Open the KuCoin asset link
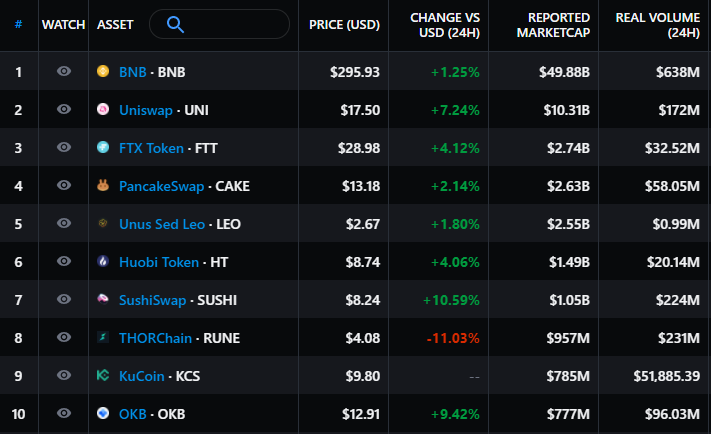Screen dimensions: 711x434 (x=141, y=376)
